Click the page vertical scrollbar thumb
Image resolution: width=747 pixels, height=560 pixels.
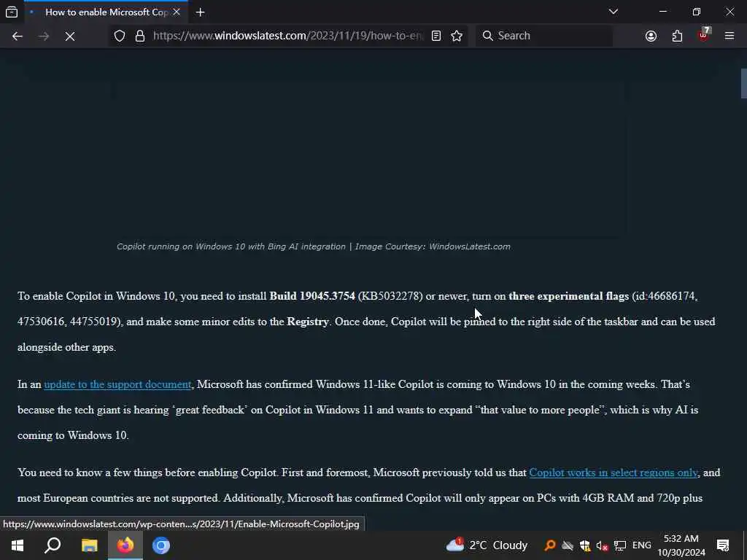click(x=743, y=83)
